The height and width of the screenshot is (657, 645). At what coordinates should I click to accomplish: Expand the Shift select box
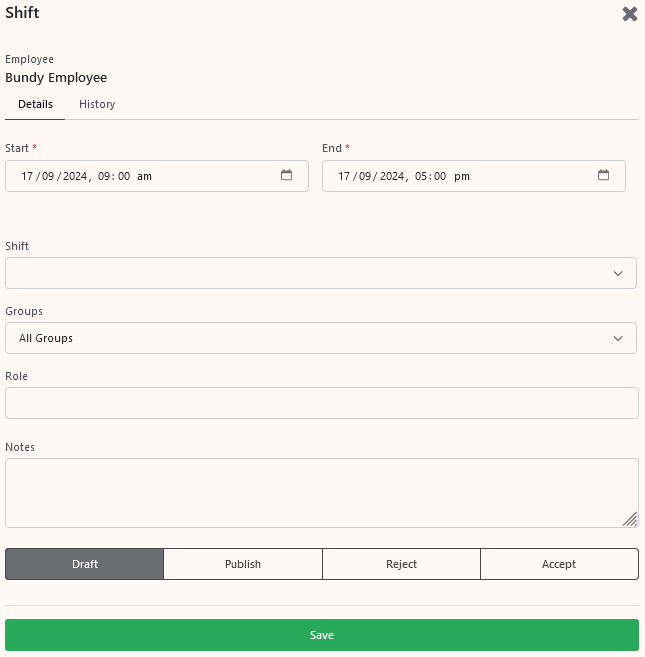pyautogui.click(x=321, y=273)
